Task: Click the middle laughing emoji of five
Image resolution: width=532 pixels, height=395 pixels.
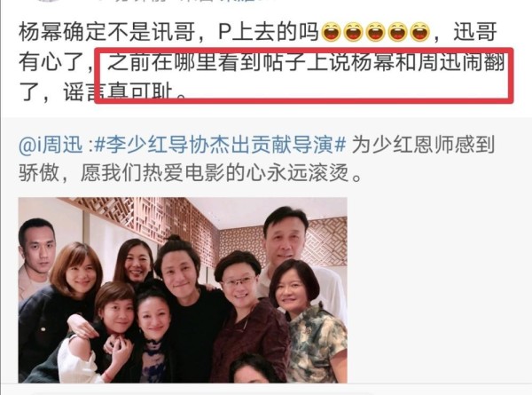Action: click(x=375, y=32)
